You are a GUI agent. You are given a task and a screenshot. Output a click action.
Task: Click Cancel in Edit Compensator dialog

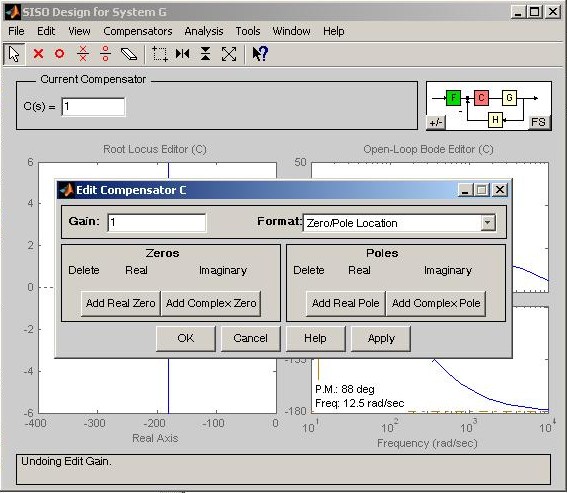pyautogui.click(x=250, y=338)
